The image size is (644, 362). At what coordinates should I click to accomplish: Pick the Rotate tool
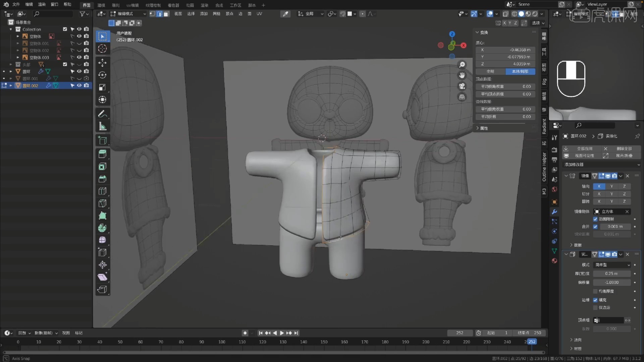(103, 75)
